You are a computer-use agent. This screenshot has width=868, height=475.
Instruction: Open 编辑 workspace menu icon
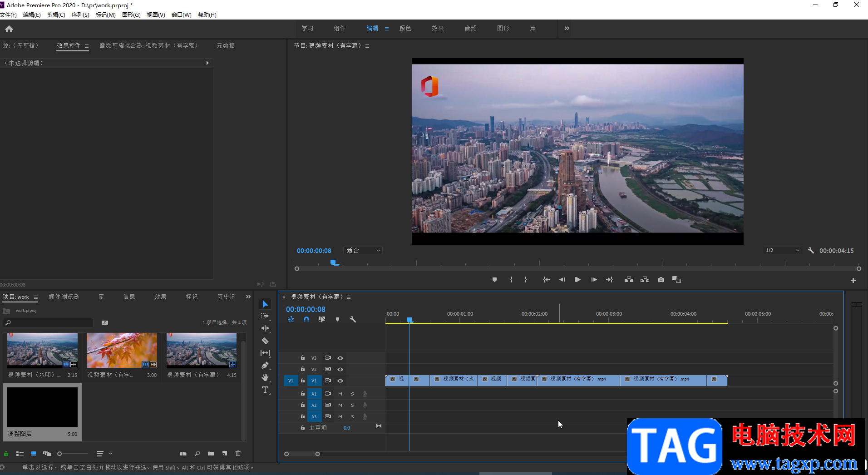pyautogui.click(x=387, y=29)
